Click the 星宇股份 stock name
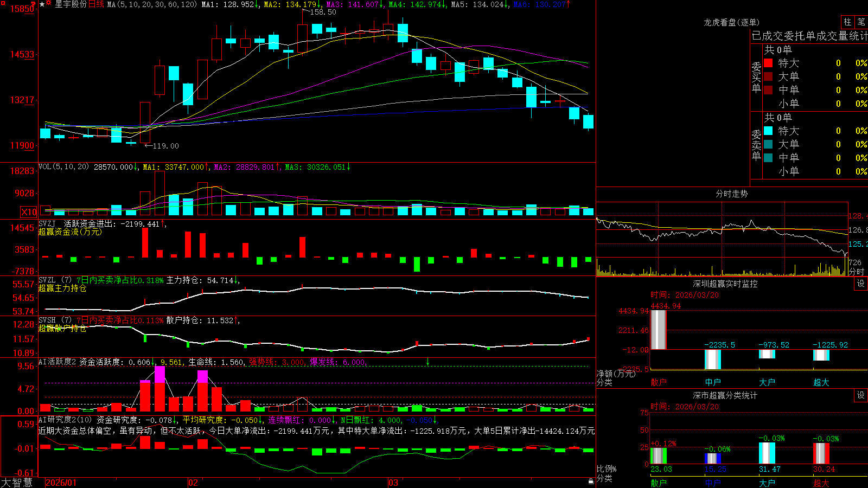Screen dimensions: 868x488 coord(71,4)
